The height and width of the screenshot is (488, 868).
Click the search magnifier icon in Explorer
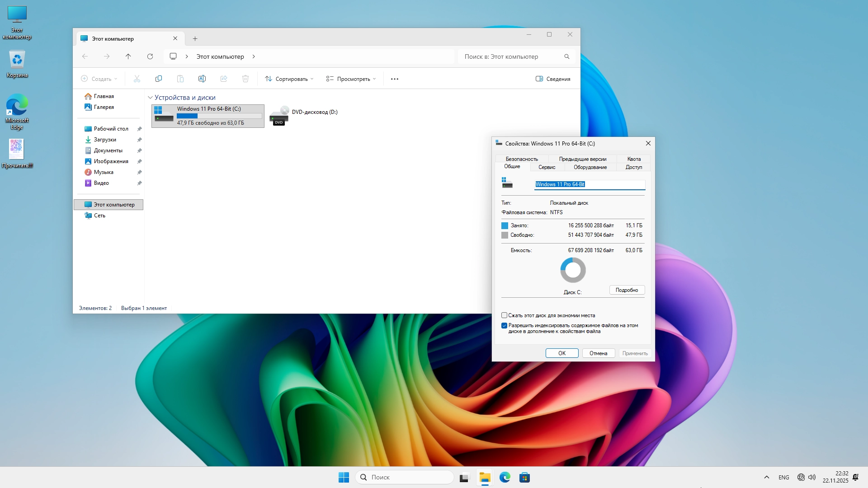567,56
